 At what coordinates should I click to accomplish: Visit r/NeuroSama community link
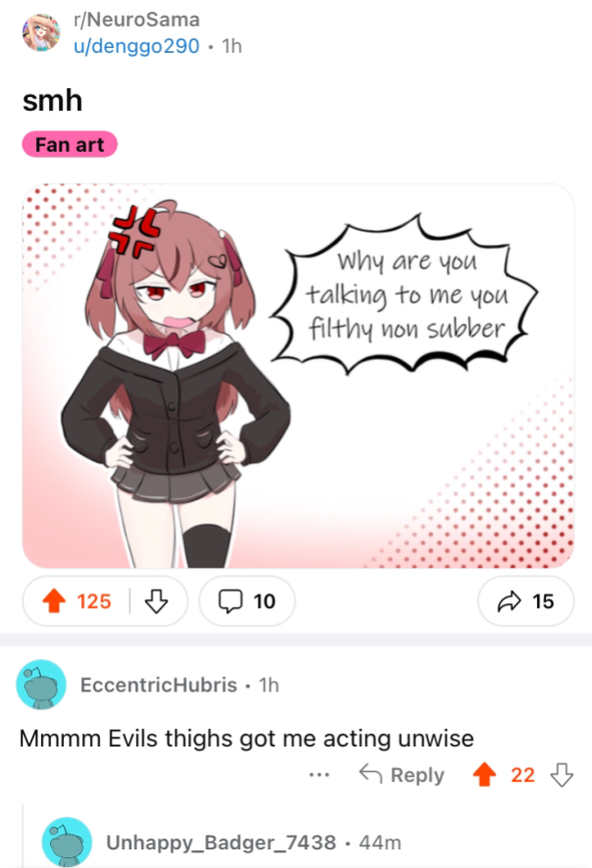coord(136,20)
